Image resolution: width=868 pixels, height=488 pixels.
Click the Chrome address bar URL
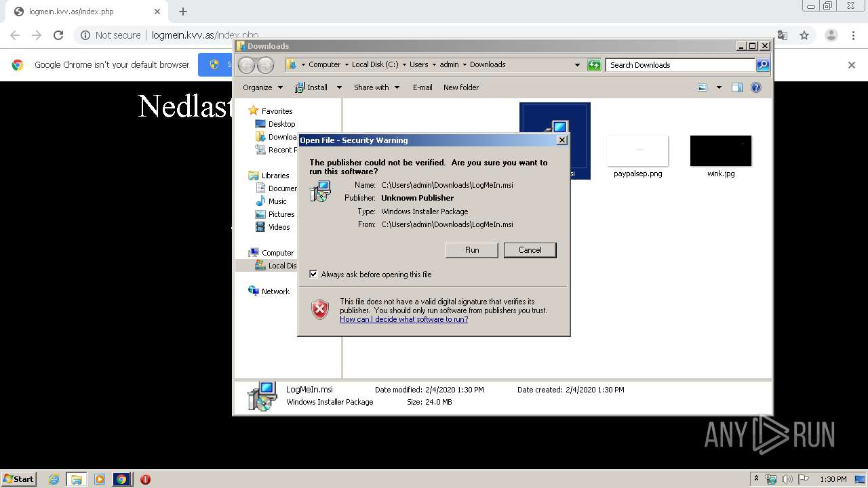click(205, 35)
